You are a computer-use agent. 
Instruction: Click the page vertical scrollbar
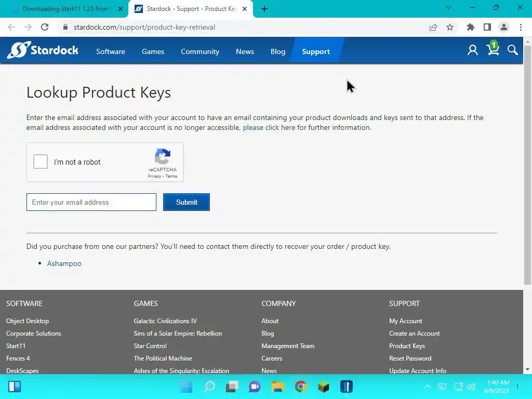528,166
